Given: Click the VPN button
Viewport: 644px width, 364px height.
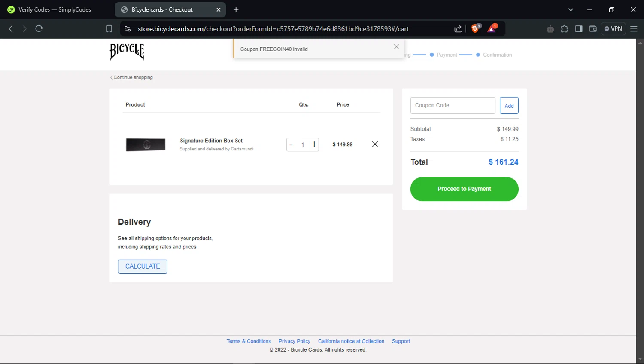Looking at the screenshot, I should 613,29.
